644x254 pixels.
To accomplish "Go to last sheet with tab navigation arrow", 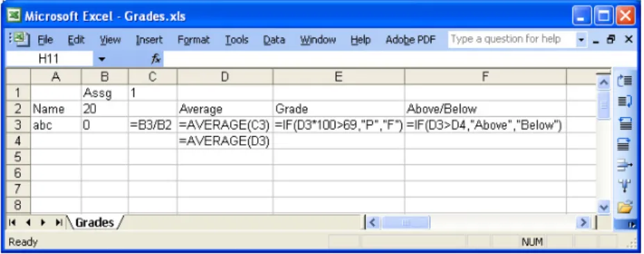I will point(59,223).
